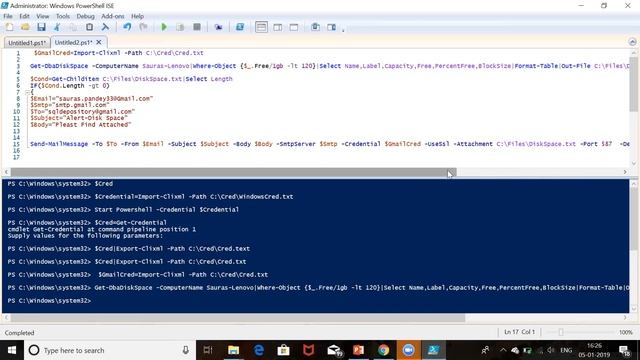The height and width of the screenshot is (360, 640).
Task: Cut the selection with the scissors icon
Action: point(57,27)
